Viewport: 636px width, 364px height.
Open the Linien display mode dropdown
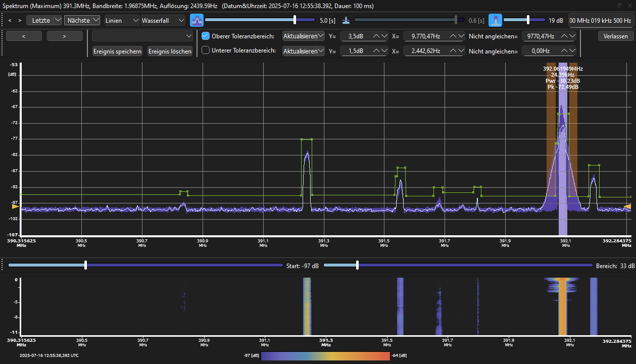coord(122,21)
